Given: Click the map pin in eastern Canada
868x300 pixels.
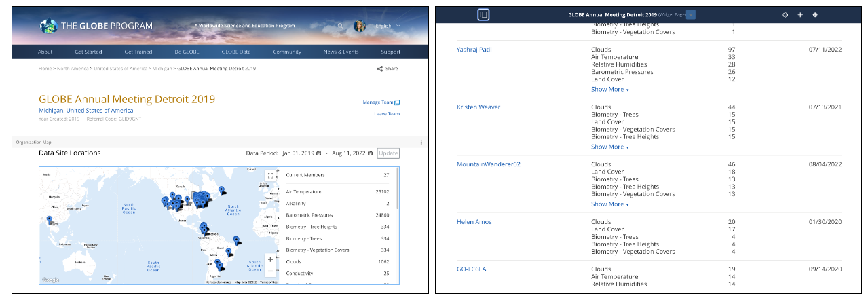Looking at the screenshot, I should pos(221,191).
